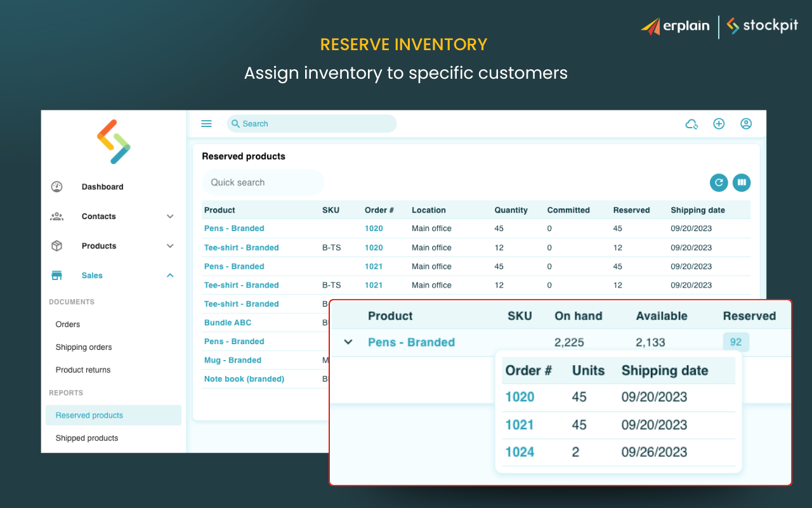This screenshot has width=812, height=508.
Task: Open Product returns page
Action: pyautogui.click(x=83, y=370)
